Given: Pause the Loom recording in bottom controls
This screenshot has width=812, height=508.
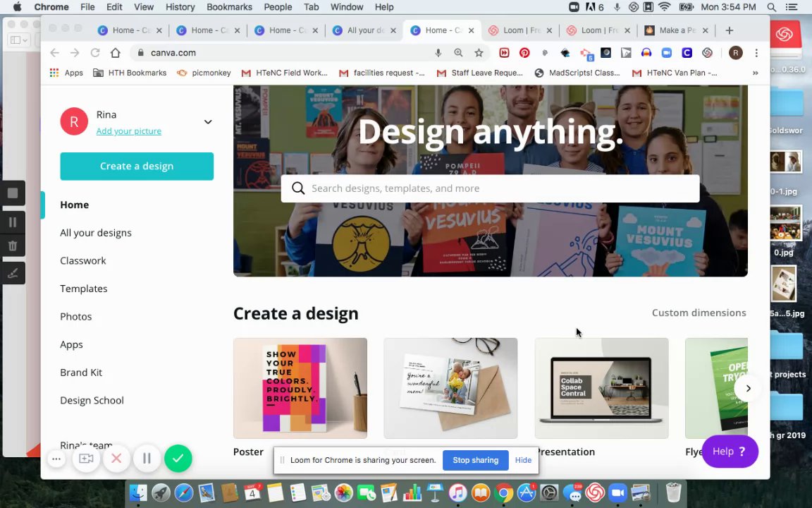Looking at the screenshot, I should [147, 458].
